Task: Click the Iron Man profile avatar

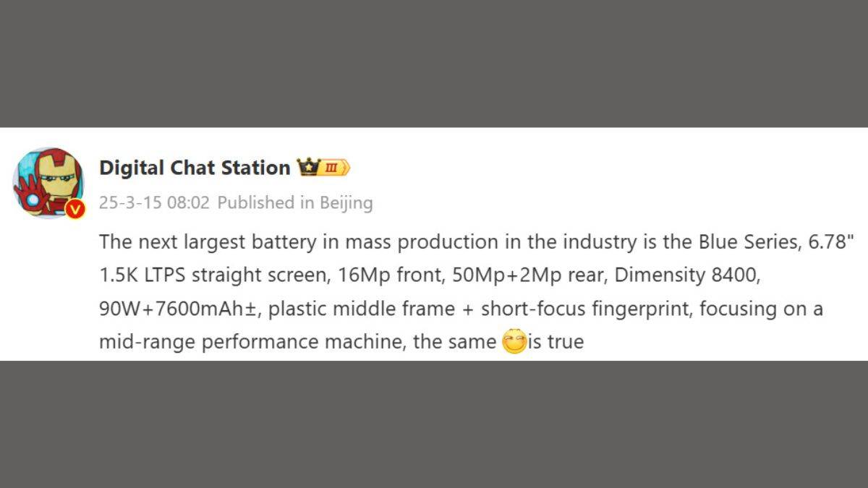Action: tap(48, 182)
